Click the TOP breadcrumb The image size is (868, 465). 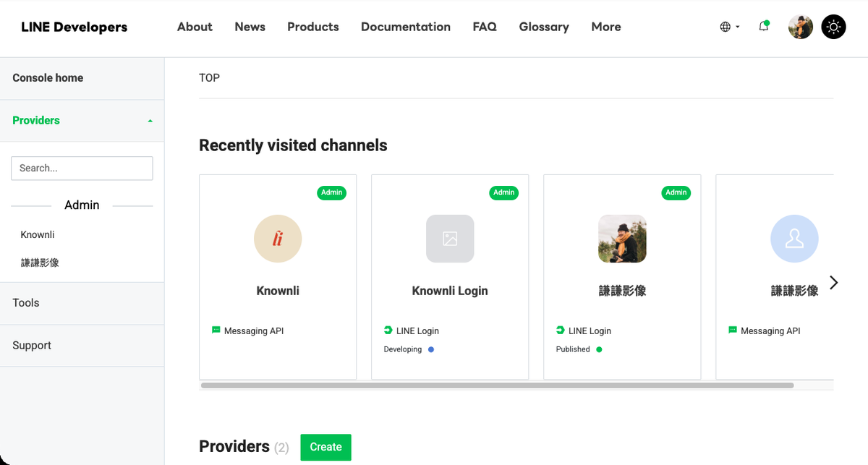point(209,77)
